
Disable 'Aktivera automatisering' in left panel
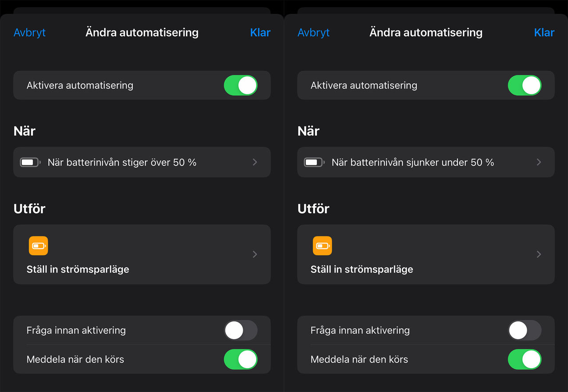241,85
